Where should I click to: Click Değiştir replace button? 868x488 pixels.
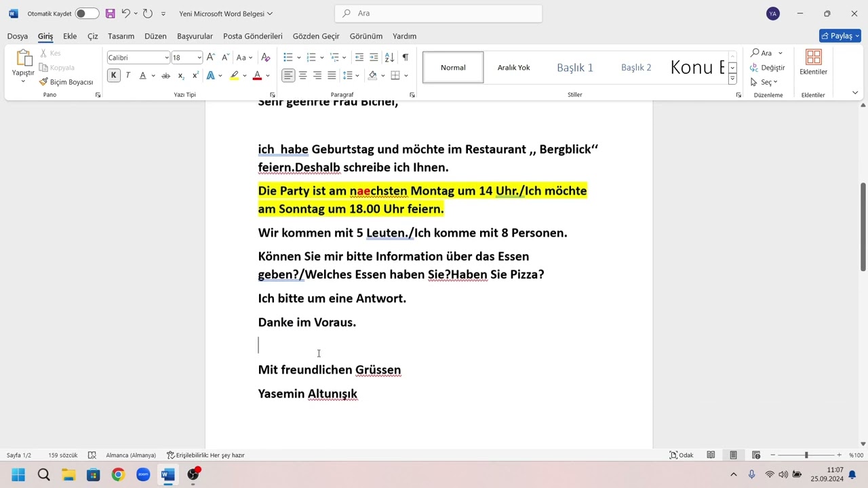[x=767, y=68]
